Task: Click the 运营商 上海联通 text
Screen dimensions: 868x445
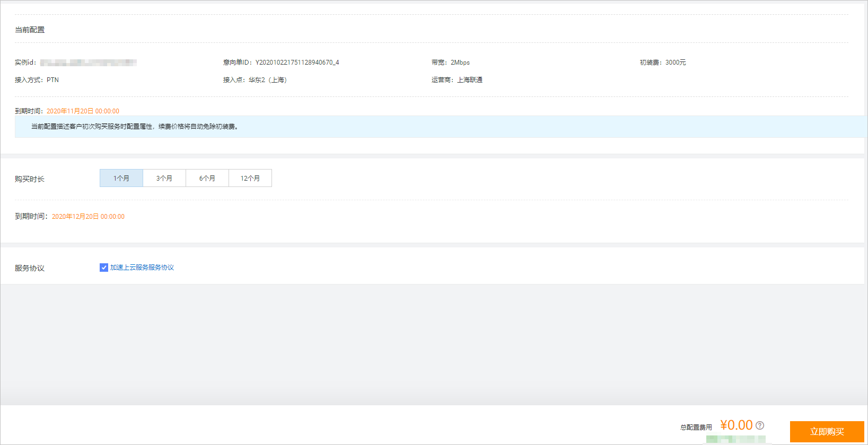Action: 457,80
